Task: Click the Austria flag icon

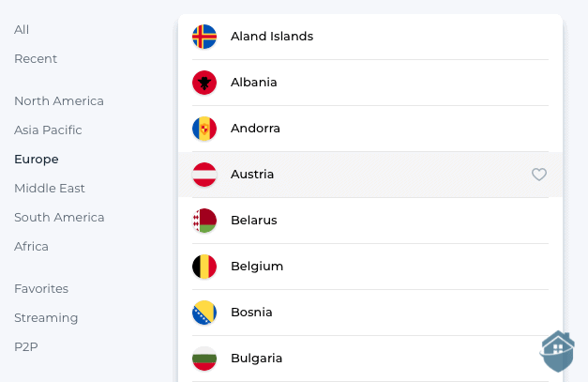Action: click(204, 175)
